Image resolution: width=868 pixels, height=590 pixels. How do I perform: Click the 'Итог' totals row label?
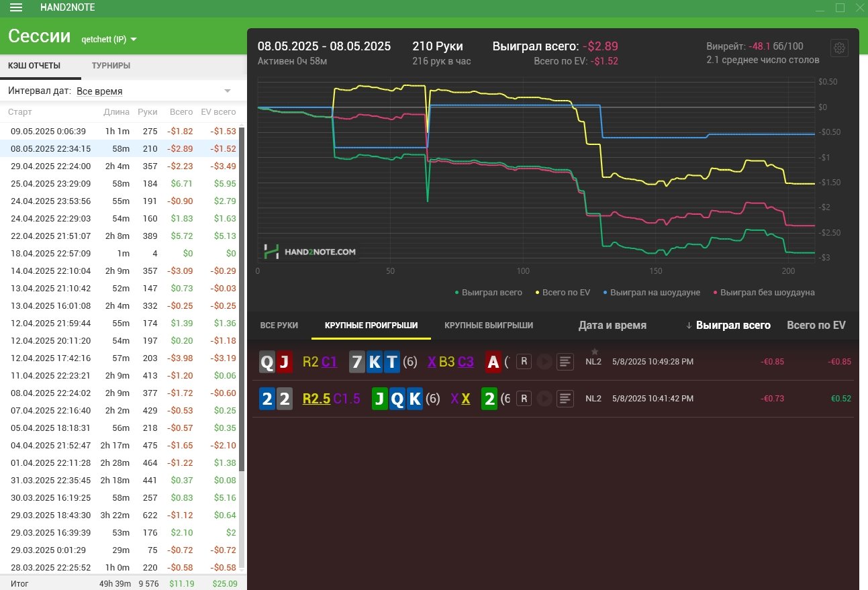click(x=19, y=583)
